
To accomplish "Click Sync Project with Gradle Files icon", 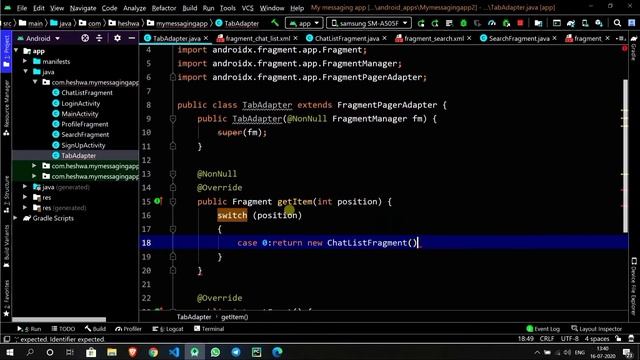I will pos(571,23).
